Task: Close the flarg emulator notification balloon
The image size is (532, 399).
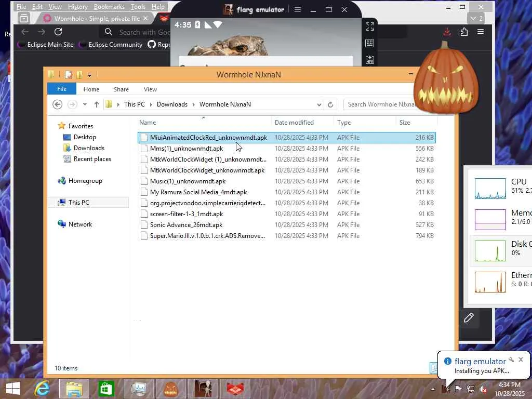Action: (x=521, y=360)
